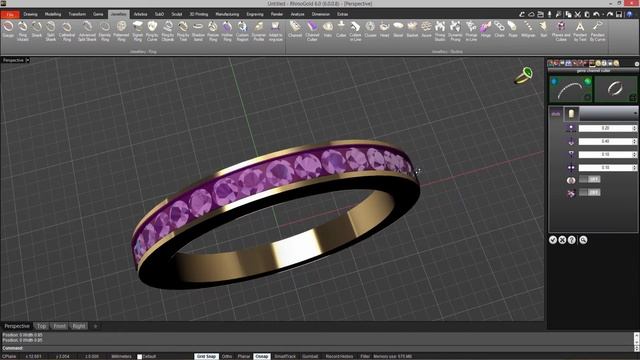The image size is (640, 360).
Task: Select the Bezel tool
Action: (398, 30)
